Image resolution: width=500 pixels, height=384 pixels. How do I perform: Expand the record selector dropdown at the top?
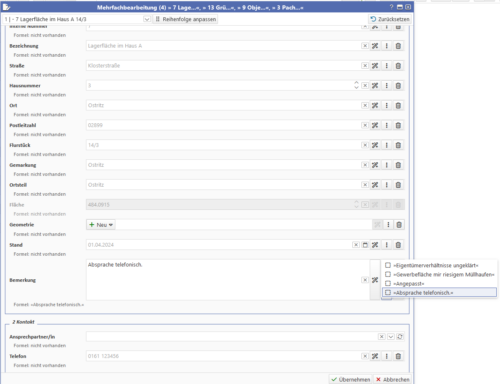(x=147, y=19)
